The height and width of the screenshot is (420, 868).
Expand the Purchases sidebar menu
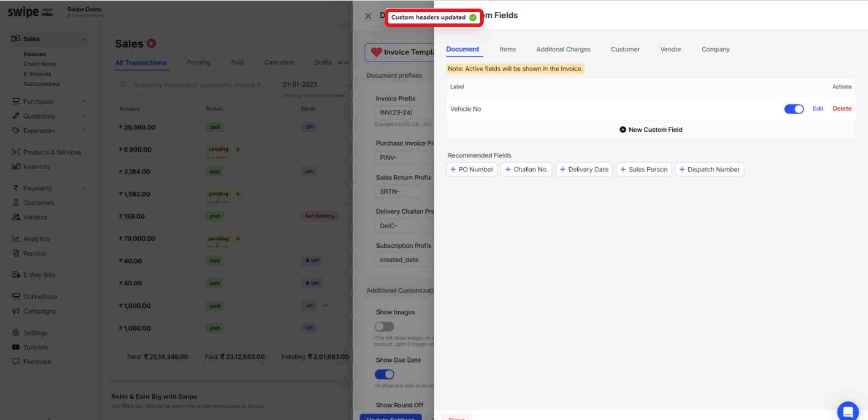click(84, 102)
